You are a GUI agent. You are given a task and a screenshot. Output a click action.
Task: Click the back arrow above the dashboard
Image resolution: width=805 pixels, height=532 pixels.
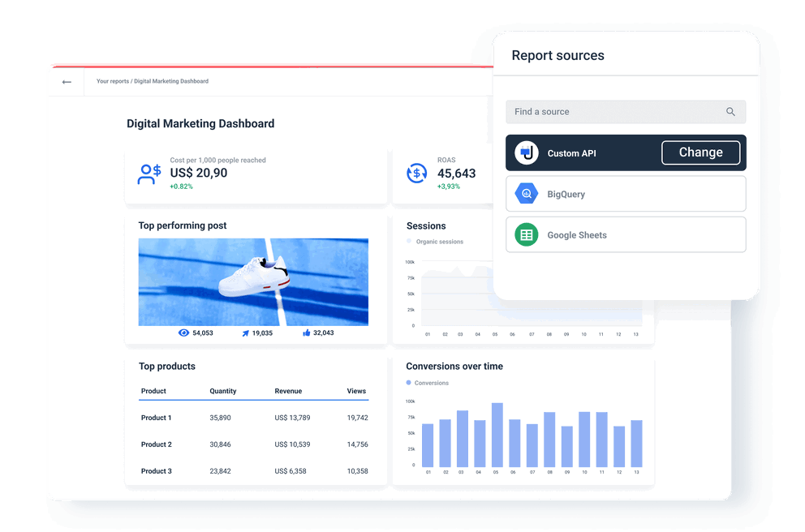coord(67,81)
